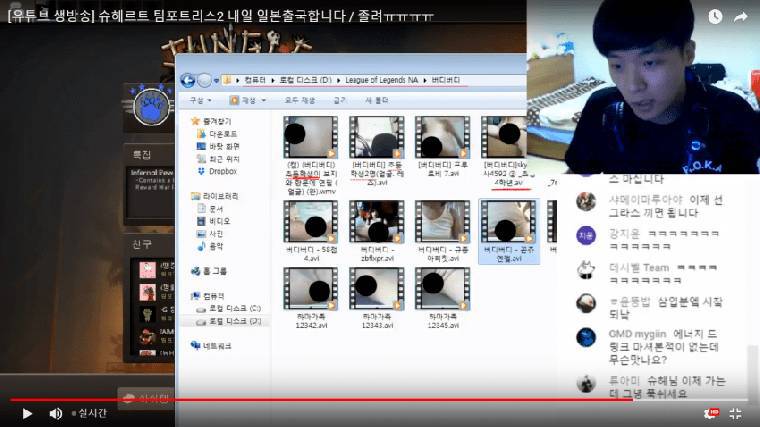This screenshot has height=427, width=760.
Task: Click the 실시간 live indicator
Action: [89, 413]
